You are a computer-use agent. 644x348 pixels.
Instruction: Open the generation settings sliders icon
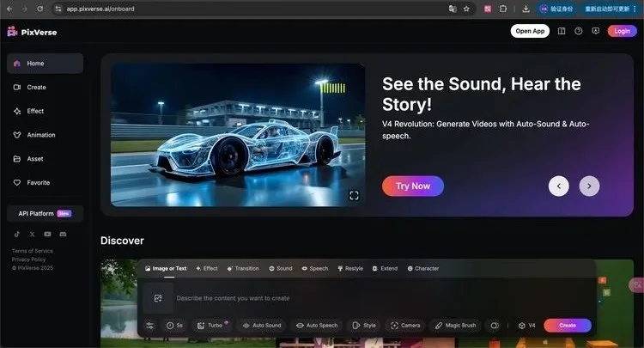click(x=150, y=326)
